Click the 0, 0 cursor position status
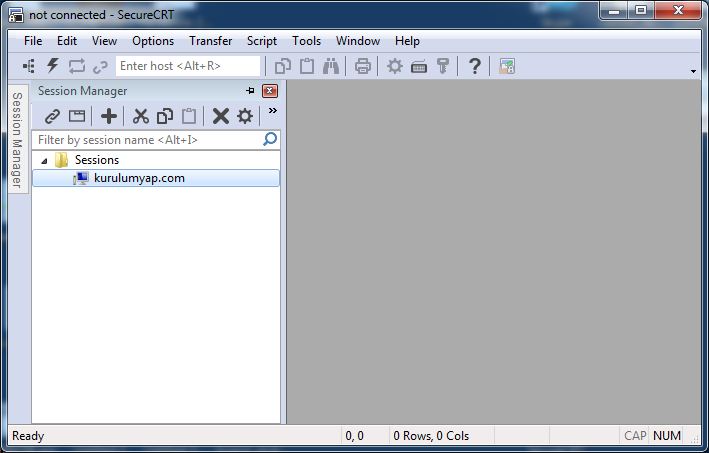The width and height of the screenshot is (709, 453). coord(354,436)
